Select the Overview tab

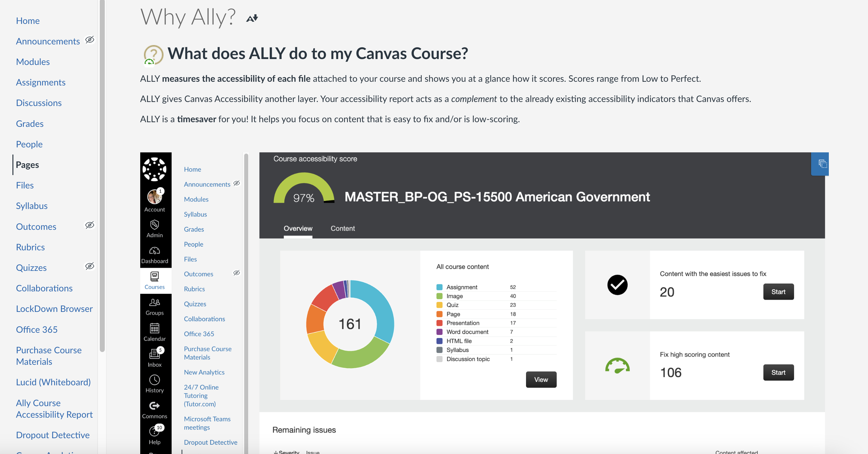click(298, 228)
